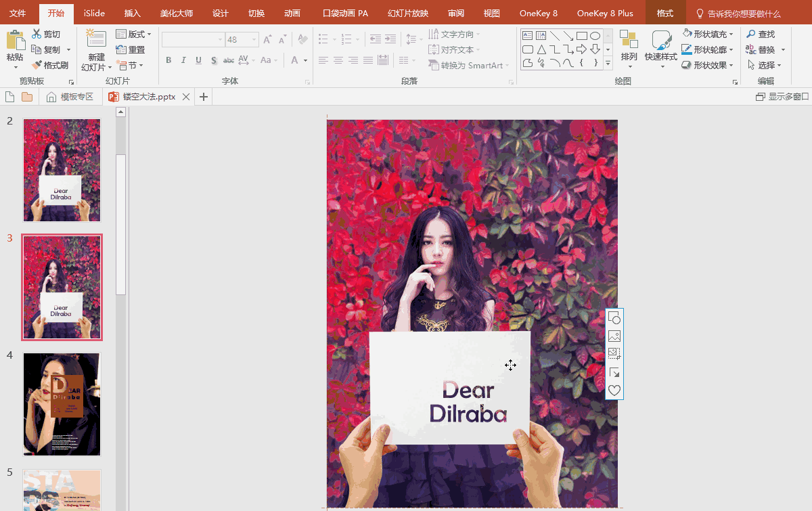The width and height of the screenshot is (812, 511).
Task: Click the New Slide (新建幻灯片) button
Action: [x=96, y=39]
